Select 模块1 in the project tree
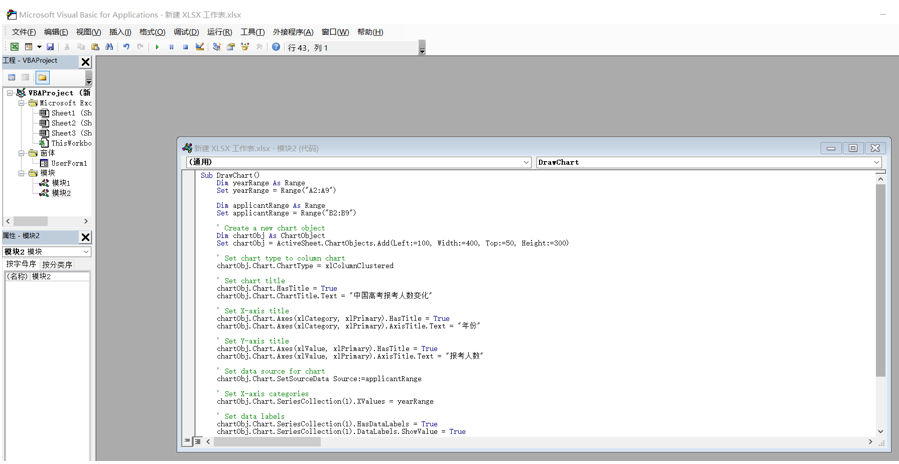 [55, 183]
